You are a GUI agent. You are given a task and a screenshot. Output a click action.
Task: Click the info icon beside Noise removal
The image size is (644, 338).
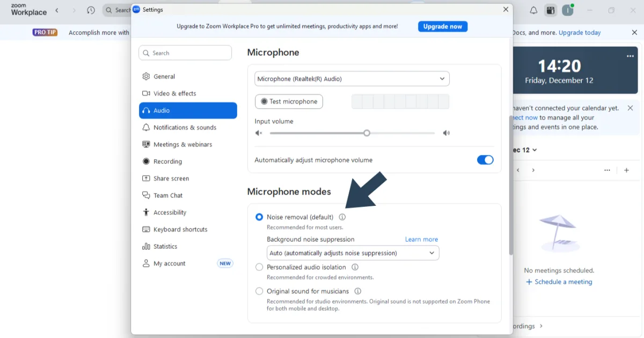(x=342, y=217)
